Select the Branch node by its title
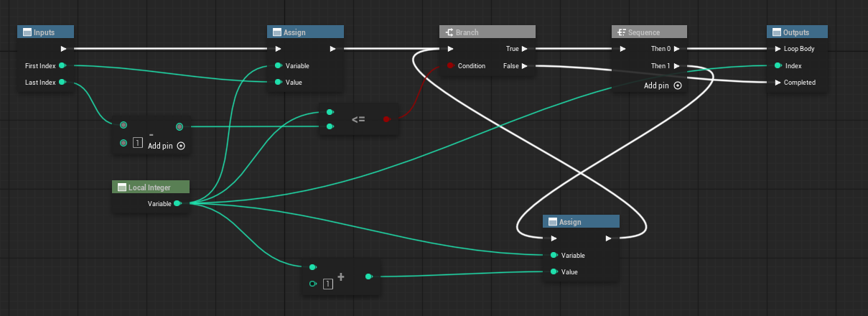Screen dimensions: 868x316 coord(467,32)
